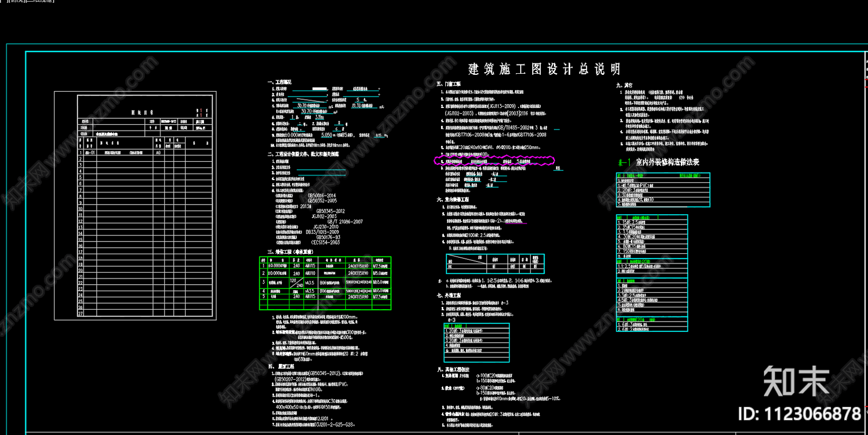Click the 400x400x50 dimension text

coord(286,407)
